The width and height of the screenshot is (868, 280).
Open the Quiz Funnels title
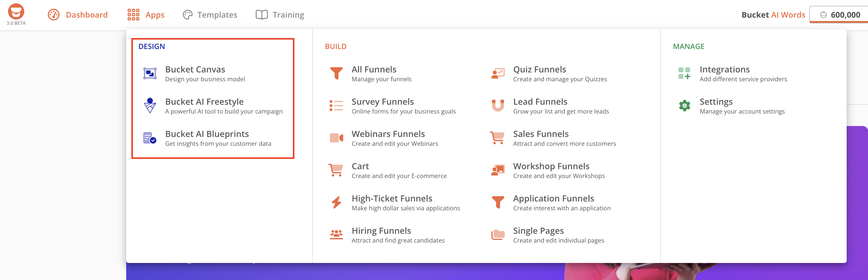(539, 69)
